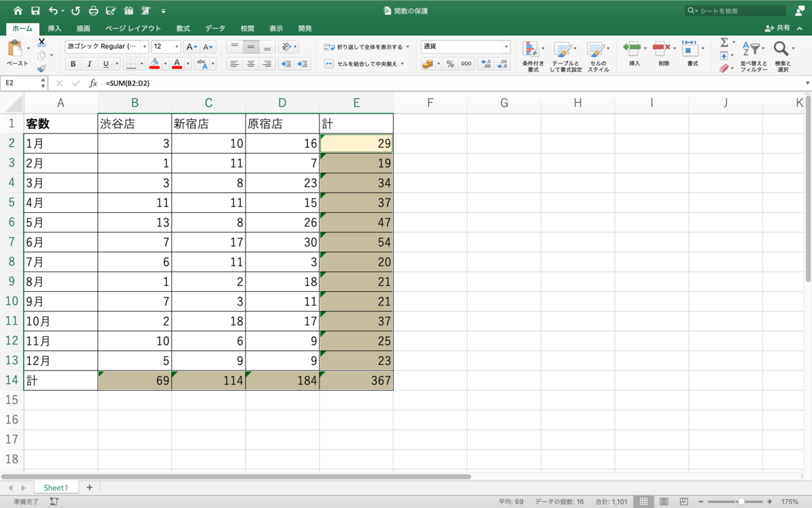812x508 pixels.
Task: Click the AutoSum sigma icon
Action: [x=724, y=43]
